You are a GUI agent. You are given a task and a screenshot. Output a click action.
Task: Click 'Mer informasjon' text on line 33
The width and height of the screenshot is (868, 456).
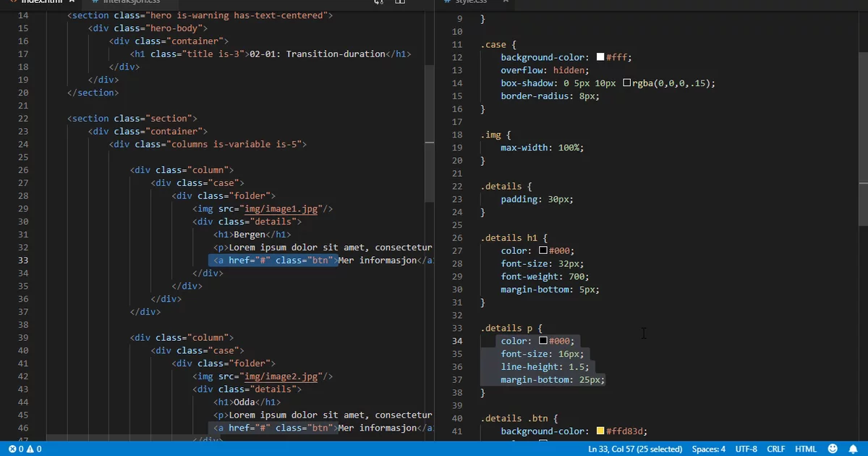coord(378,261)
